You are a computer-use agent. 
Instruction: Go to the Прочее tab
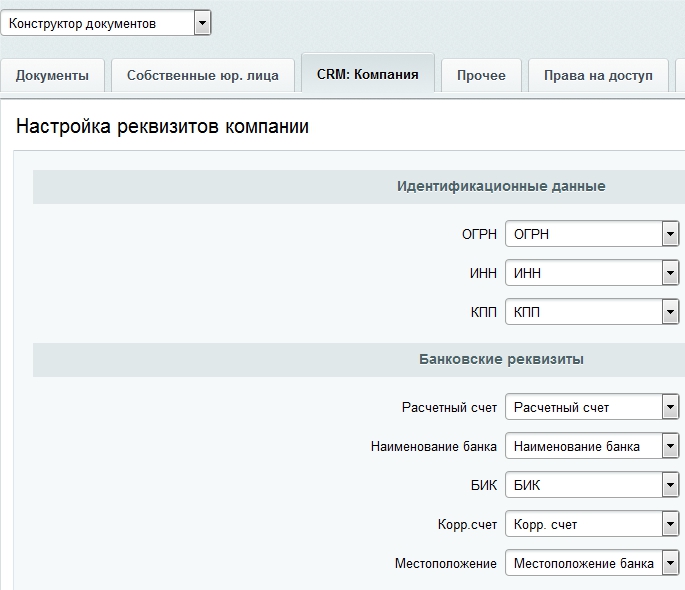[x=481, y=75]
